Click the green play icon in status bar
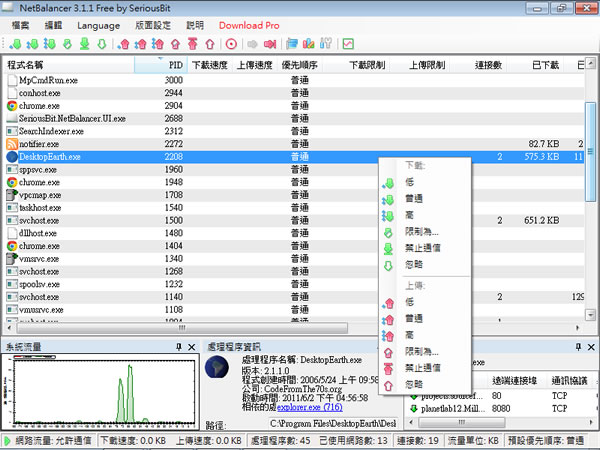 7,440
